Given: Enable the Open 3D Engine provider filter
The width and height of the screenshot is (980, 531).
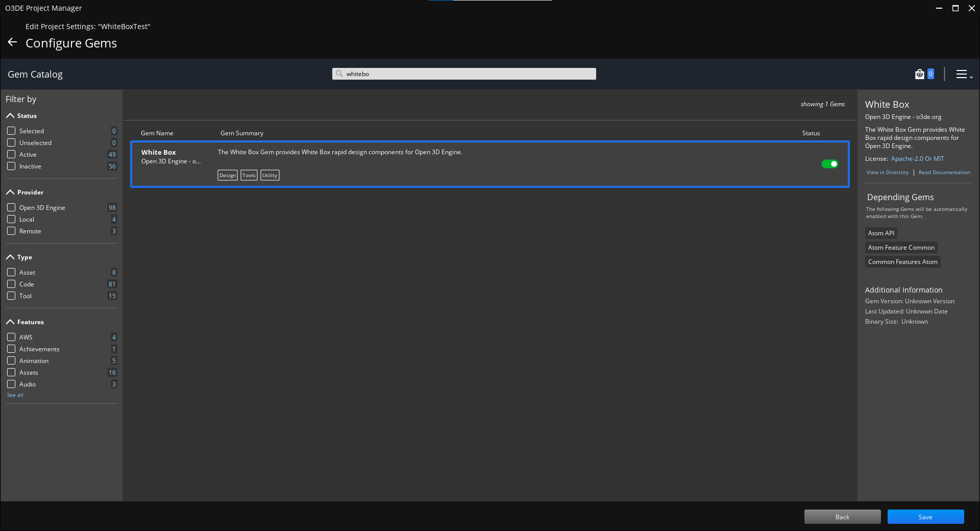Looking at the screenshot, I should click(11, 207).
